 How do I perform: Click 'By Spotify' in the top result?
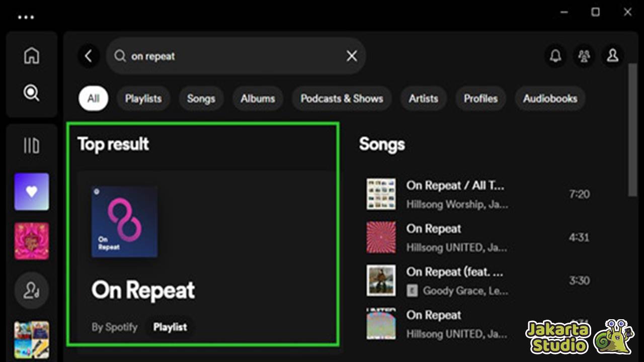coord(115,327)
